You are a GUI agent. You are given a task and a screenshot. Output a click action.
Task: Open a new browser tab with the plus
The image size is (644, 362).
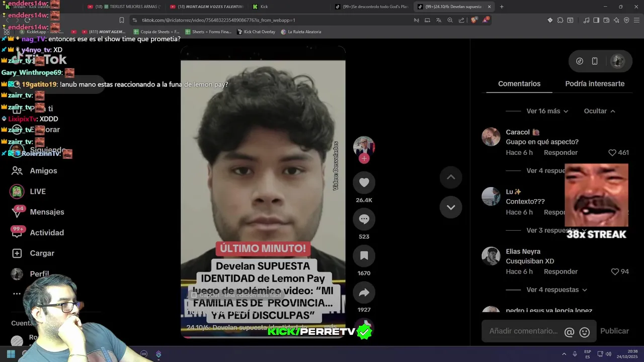(502, 7)
